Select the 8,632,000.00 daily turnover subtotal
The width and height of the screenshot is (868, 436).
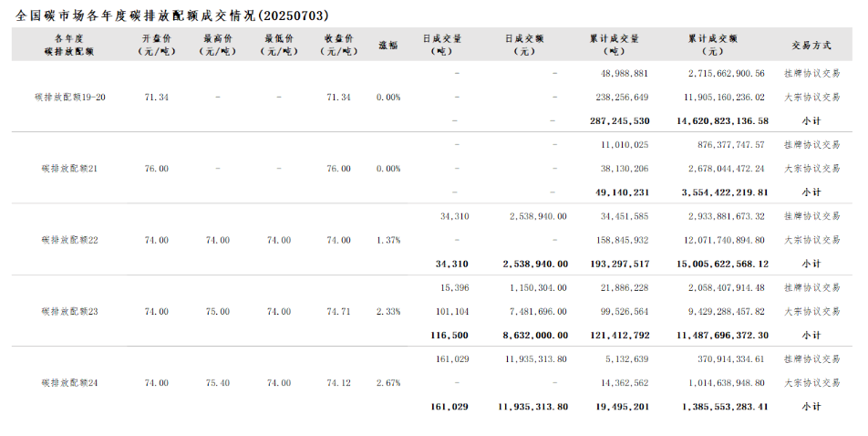click(x=535, y=336)
